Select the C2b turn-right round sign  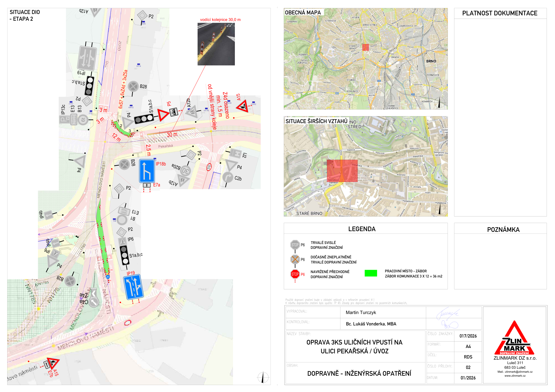[x=227, y=177]
